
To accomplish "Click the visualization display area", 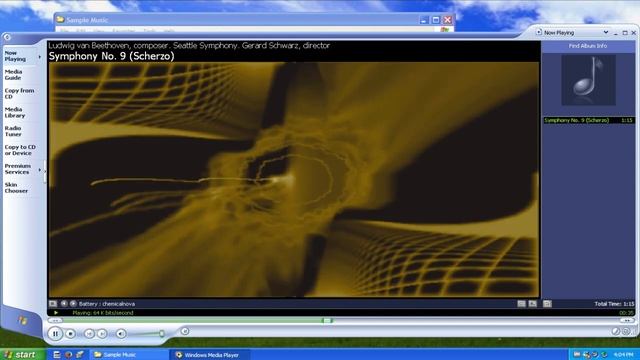I will 294,180.
